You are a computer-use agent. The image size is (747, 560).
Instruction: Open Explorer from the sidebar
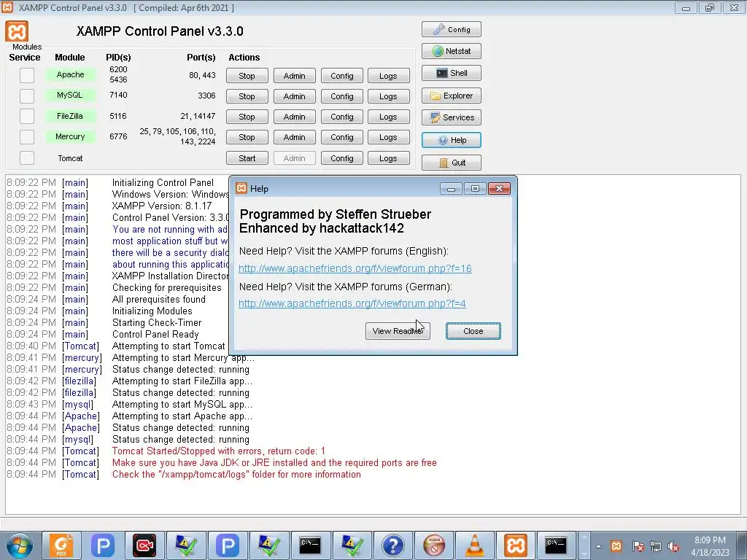pos(451,96)
